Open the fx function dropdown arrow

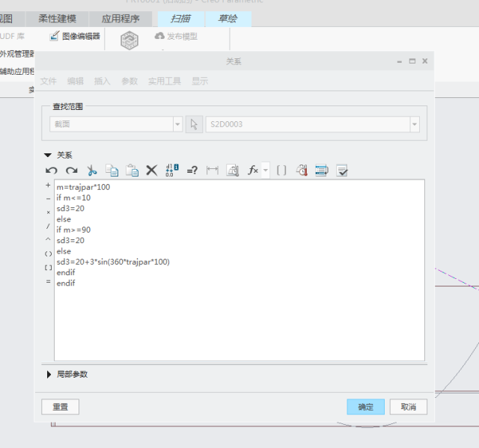(x=266, y=171)
